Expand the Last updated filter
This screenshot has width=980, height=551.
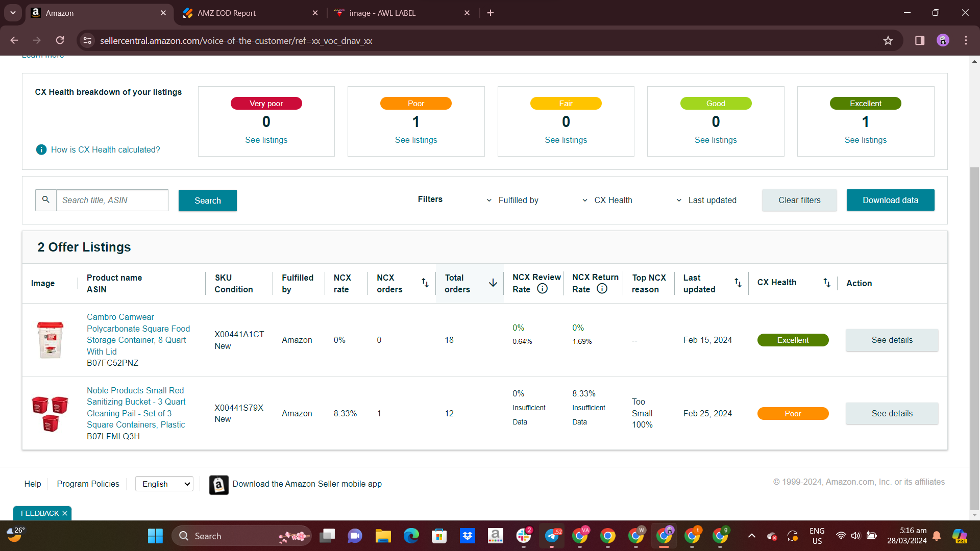pyautogui.click(x=706, y=200)
